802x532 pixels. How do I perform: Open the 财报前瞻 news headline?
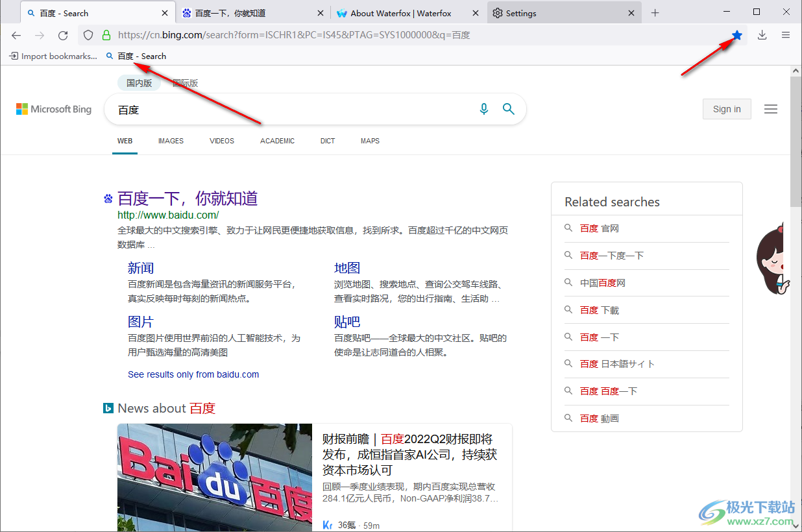(x=410, y=454)
